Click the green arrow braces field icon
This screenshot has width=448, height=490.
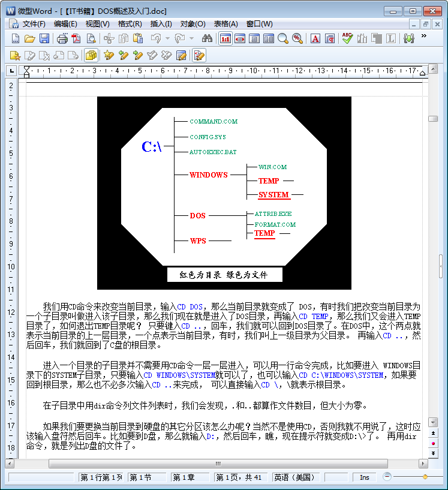[408, 38]
